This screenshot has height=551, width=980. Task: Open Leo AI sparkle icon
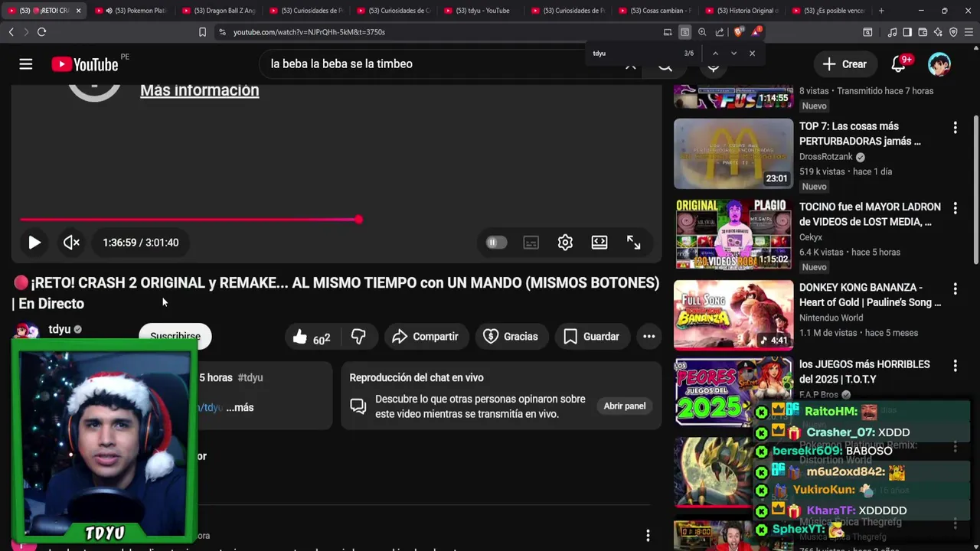point(938,32)
